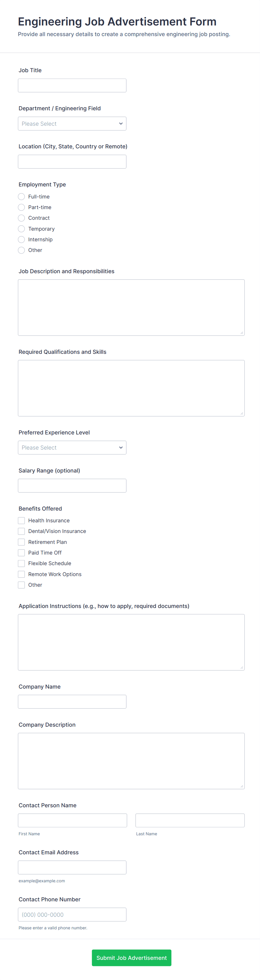
Task: Click the contact Last Name field
Action: click(x=190, y=820)
